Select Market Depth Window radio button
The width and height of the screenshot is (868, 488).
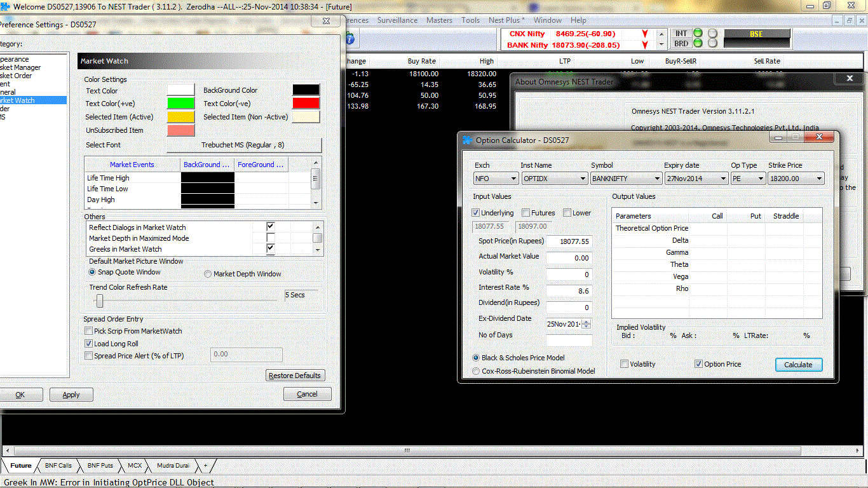click(208, 274)
